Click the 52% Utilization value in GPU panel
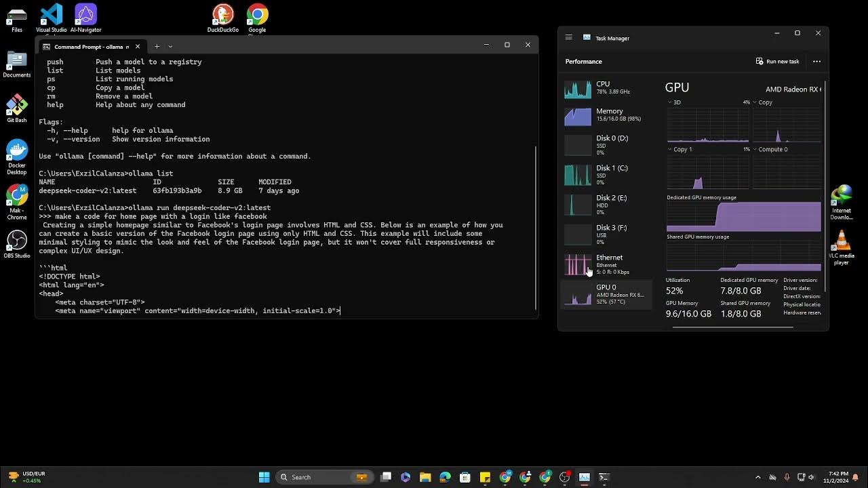The image size is (868, 488). pyautogui.click(x=674, y=291)
